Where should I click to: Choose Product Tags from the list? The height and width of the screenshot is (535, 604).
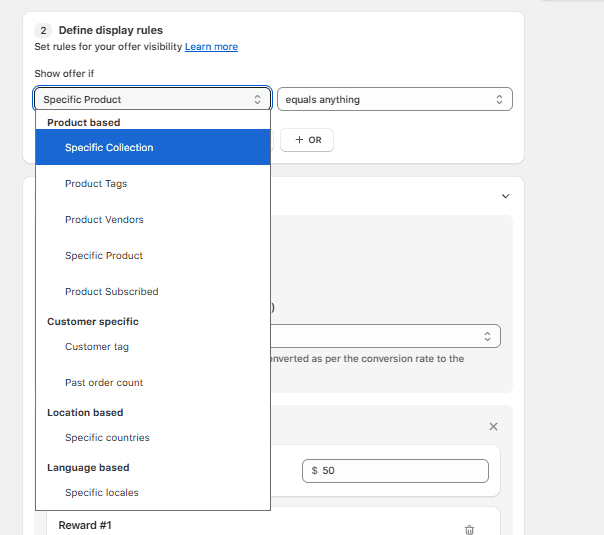click(153, 183)
